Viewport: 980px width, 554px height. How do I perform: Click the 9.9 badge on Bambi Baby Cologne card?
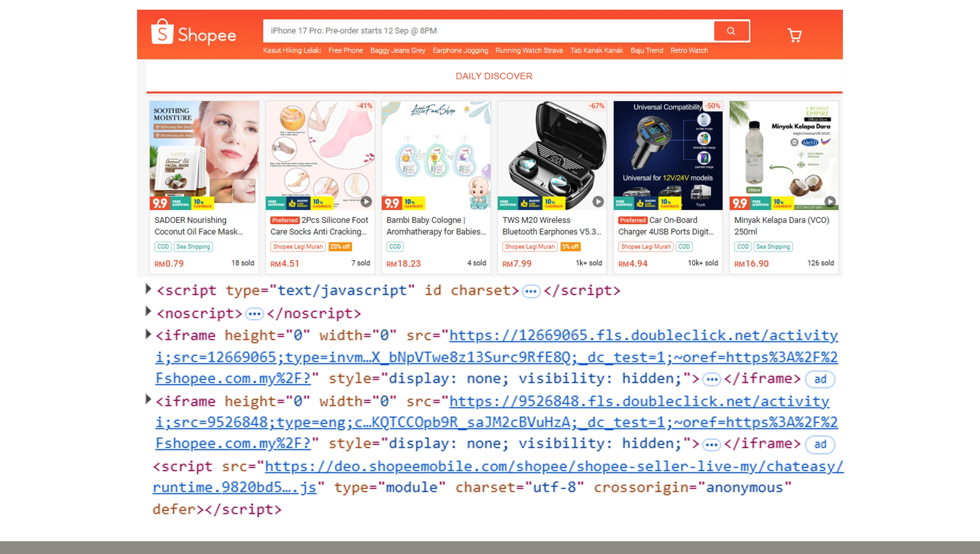click(391, 203)
